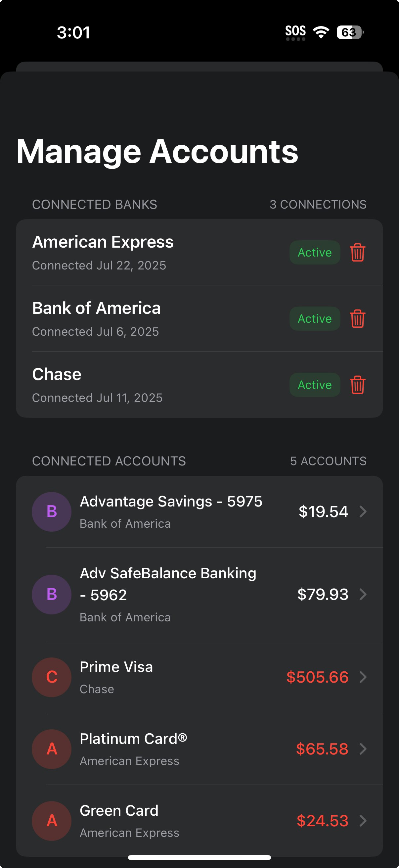The height and width of the screenshot is (868, 399).
Task: Tap the Chase bank connection name
Action: [x=57, y=374]
